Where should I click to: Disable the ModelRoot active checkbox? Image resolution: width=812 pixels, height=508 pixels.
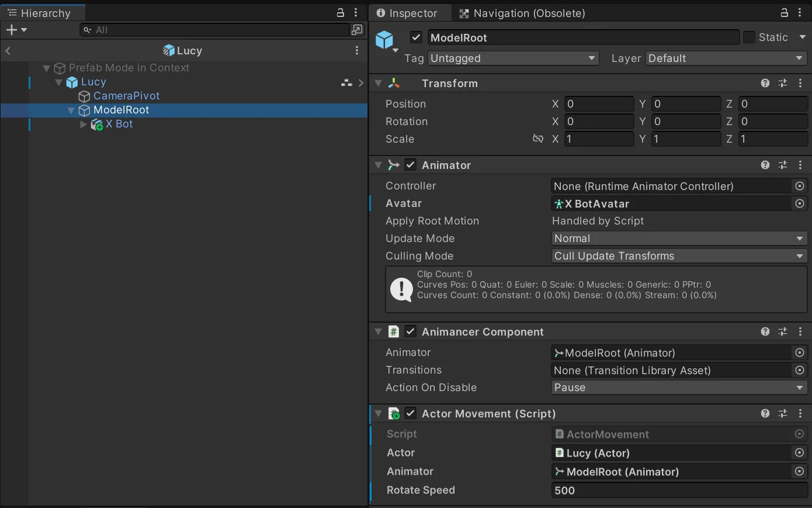pos(416,37)
